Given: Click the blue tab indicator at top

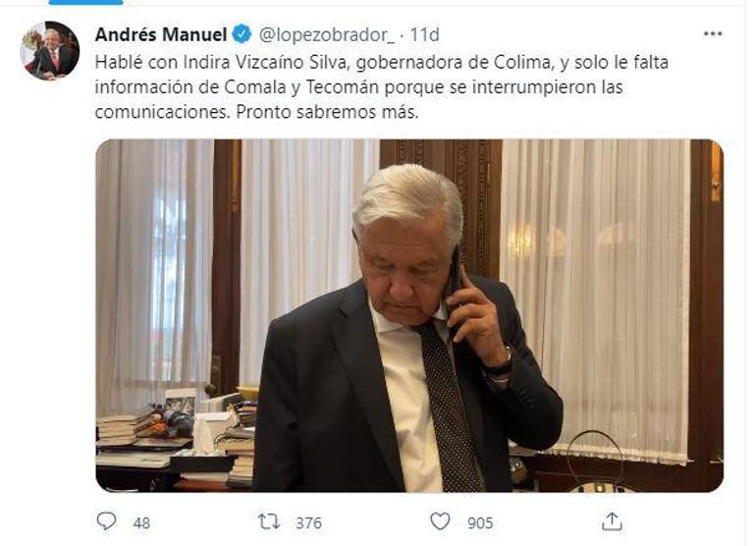Looking at the screenshot, I should (x=85, y=2).
